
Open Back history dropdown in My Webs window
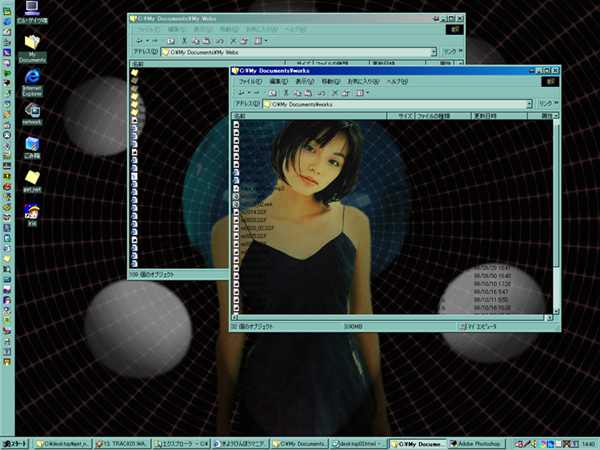[x=147, y=41]
